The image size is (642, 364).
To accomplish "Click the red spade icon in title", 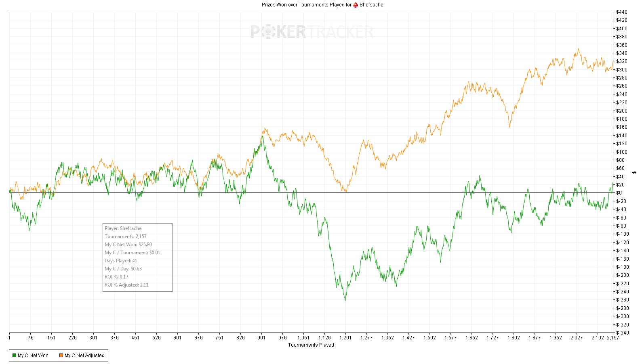I will pyautogui.click(x=356, y=5).
